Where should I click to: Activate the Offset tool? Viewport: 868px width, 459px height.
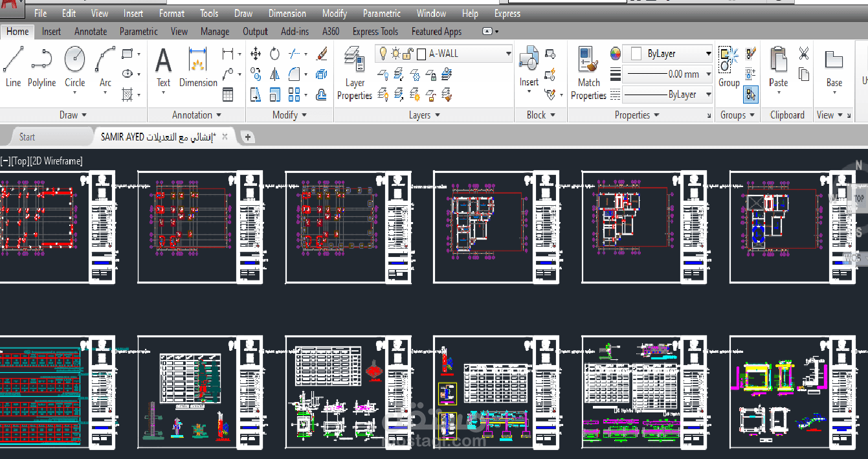322,95
